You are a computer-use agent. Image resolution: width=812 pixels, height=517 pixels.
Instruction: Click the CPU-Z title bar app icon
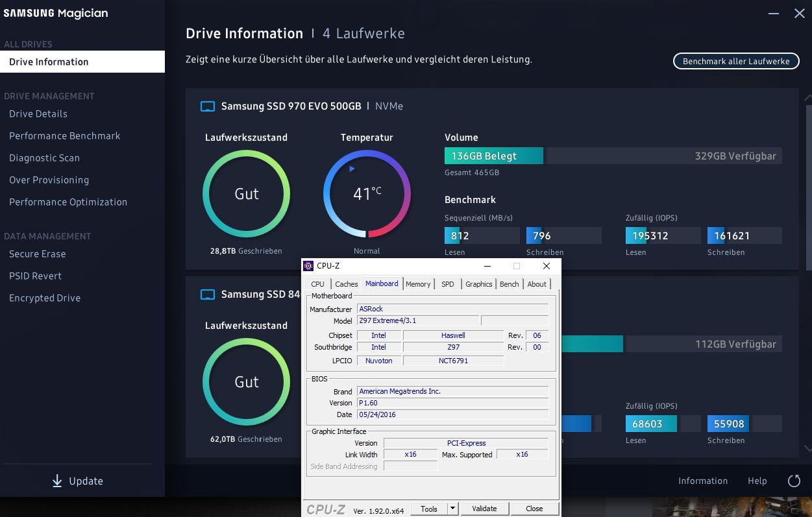(x=309, y=266)
